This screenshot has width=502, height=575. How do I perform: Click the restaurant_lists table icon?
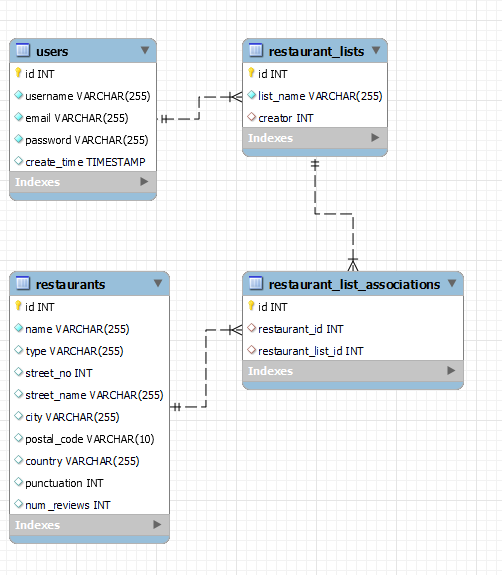point(256,50)
